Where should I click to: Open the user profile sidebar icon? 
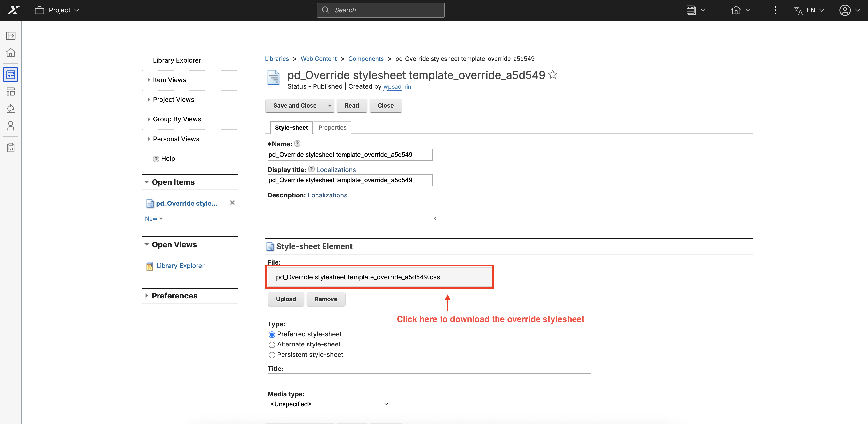pyautogui.click(x=11, y=126)
